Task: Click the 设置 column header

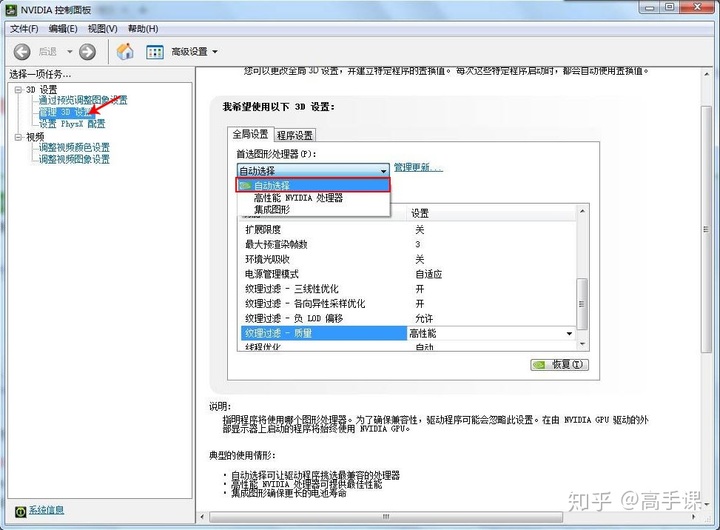Action: coord(491,213)
